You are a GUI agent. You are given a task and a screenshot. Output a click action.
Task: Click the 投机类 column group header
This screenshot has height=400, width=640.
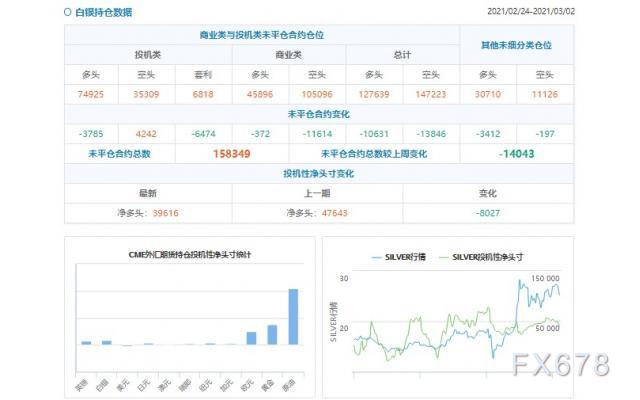coord(148,55)
